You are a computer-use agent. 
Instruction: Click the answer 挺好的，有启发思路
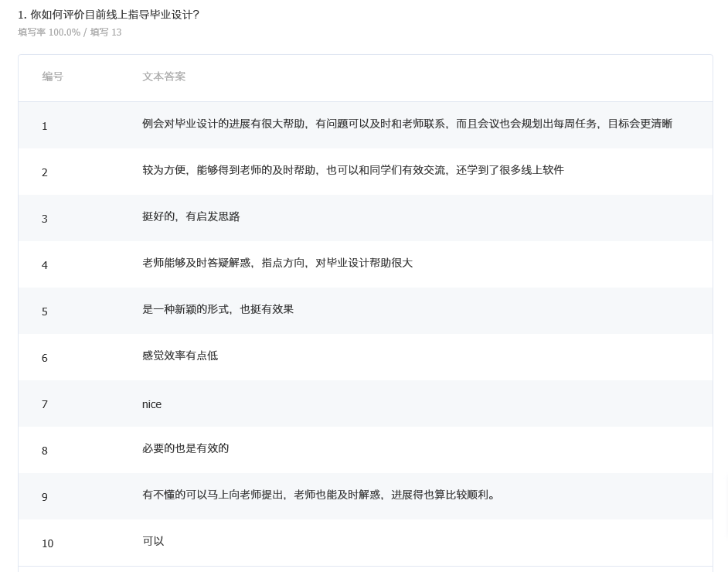point(191,216)
